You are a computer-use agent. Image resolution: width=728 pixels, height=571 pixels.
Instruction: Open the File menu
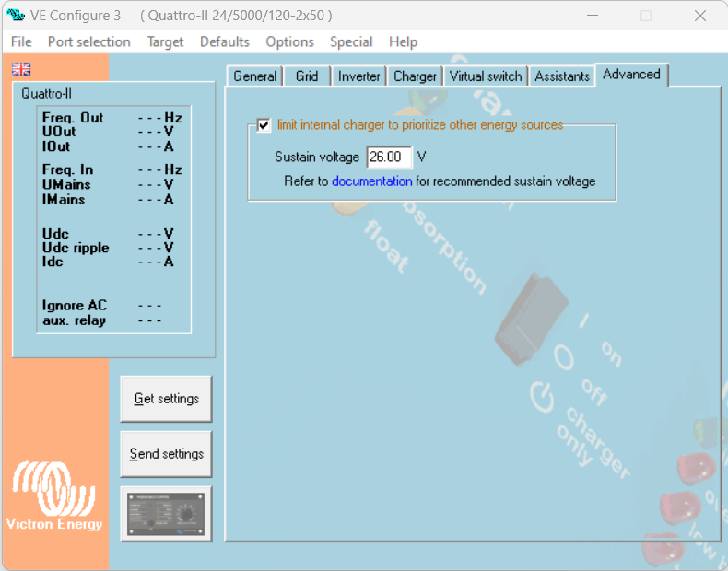tap(20, 41)
